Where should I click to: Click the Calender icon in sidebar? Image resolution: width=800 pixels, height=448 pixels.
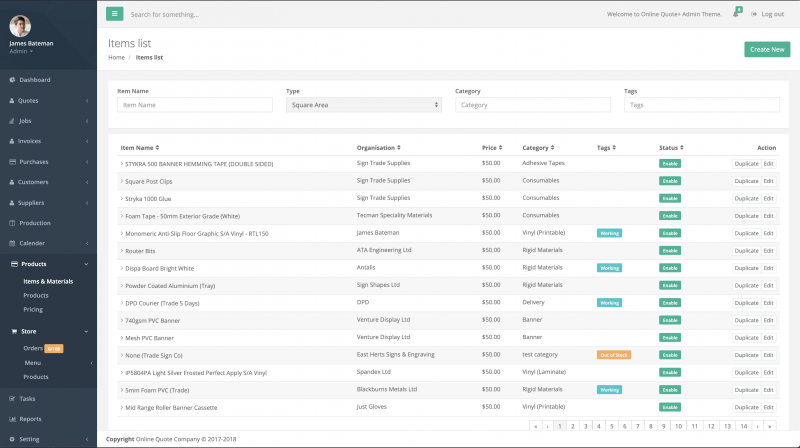click(12, 243)
